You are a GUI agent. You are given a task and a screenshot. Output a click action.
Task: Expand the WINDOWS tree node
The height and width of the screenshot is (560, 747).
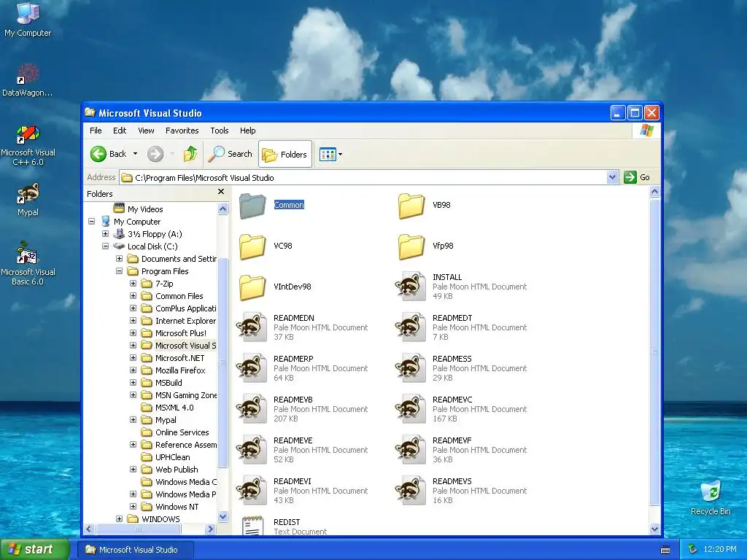(119, 518)
